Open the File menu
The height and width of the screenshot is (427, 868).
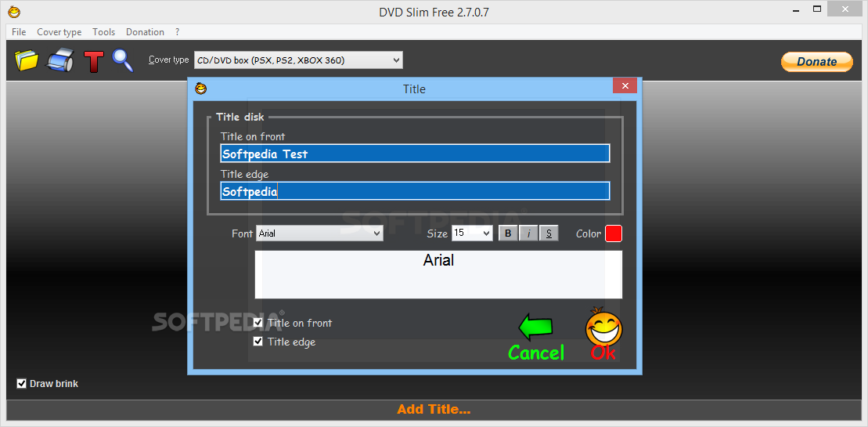(x=19, y=32)
